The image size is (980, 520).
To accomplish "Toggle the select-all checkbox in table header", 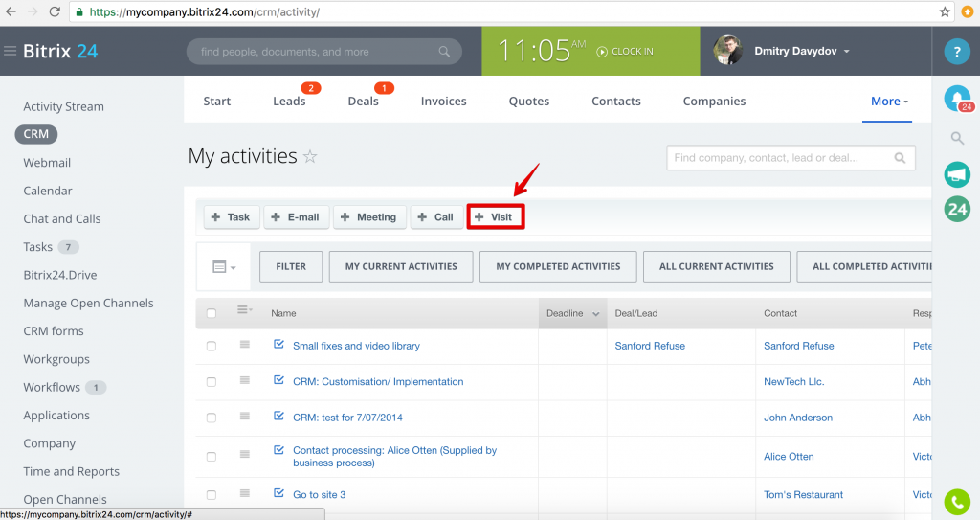I will click(212, 313).
